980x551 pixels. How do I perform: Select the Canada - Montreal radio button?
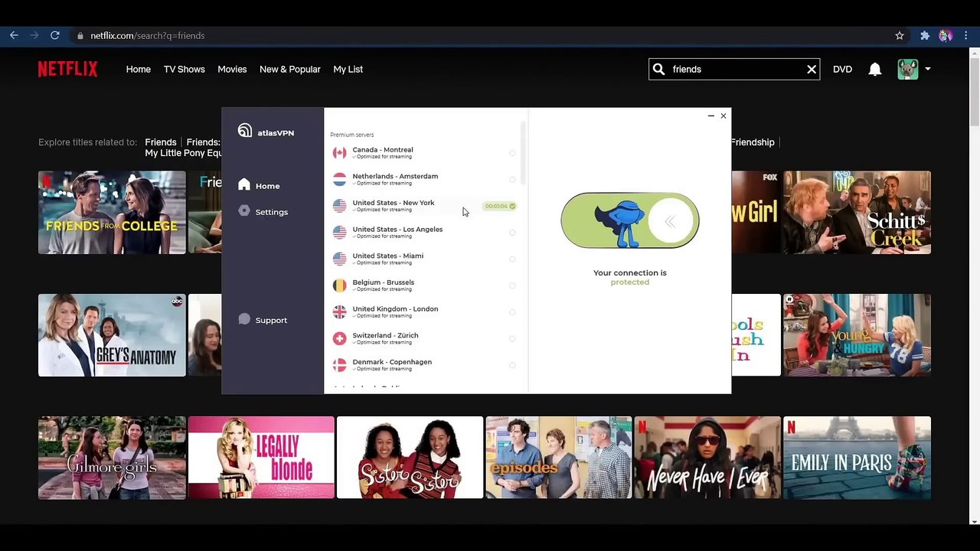tap(512, 153)
